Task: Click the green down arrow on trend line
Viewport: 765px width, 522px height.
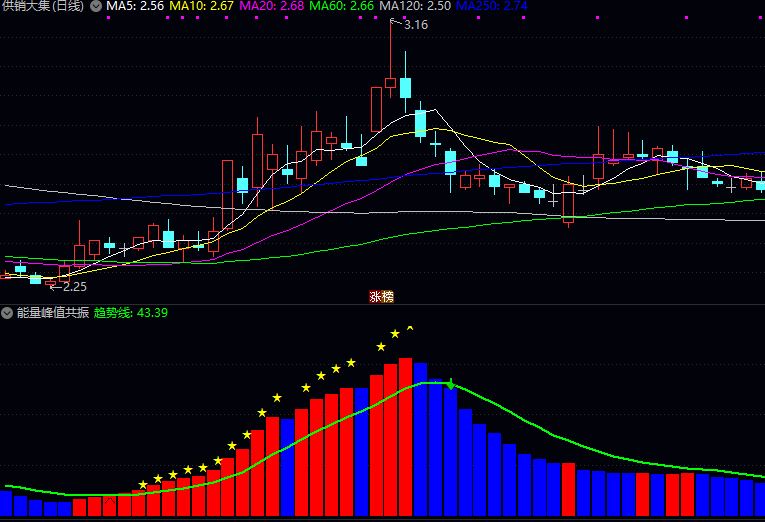Action: (x=450, y=384)
